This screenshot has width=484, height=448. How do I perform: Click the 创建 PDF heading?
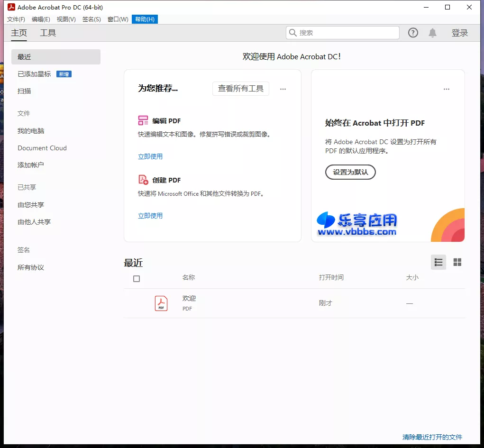(x=166, y=180)
